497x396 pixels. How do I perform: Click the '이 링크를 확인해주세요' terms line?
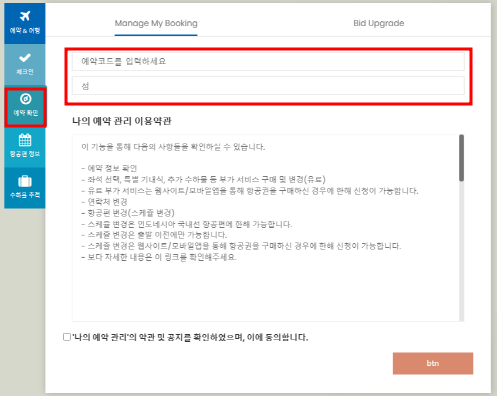coord(159,257)
